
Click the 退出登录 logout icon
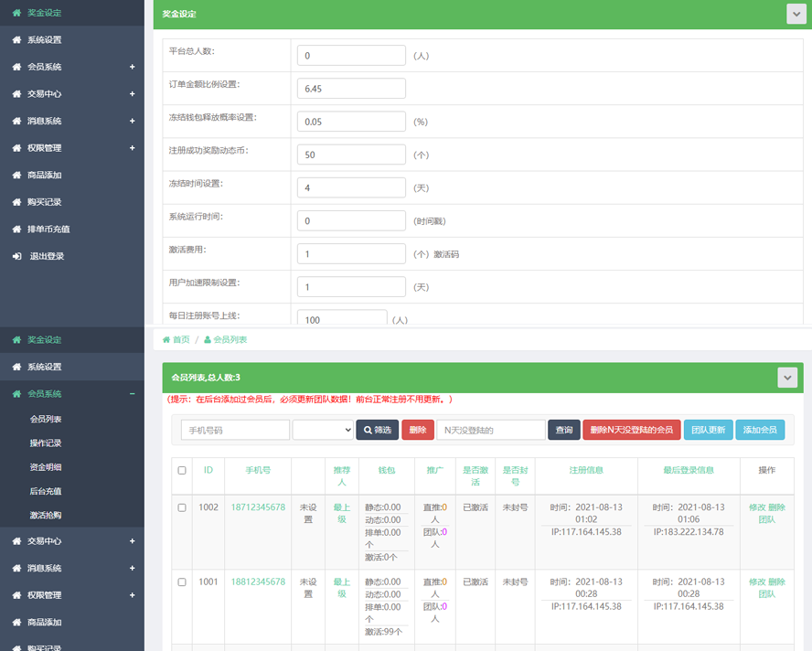point(16,257)
